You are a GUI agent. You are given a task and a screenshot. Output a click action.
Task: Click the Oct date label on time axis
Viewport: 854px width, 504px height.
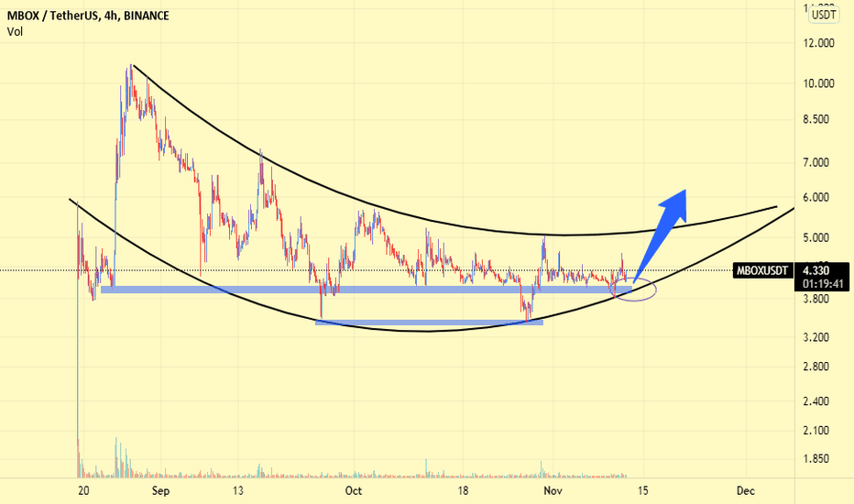coord(354,491)
